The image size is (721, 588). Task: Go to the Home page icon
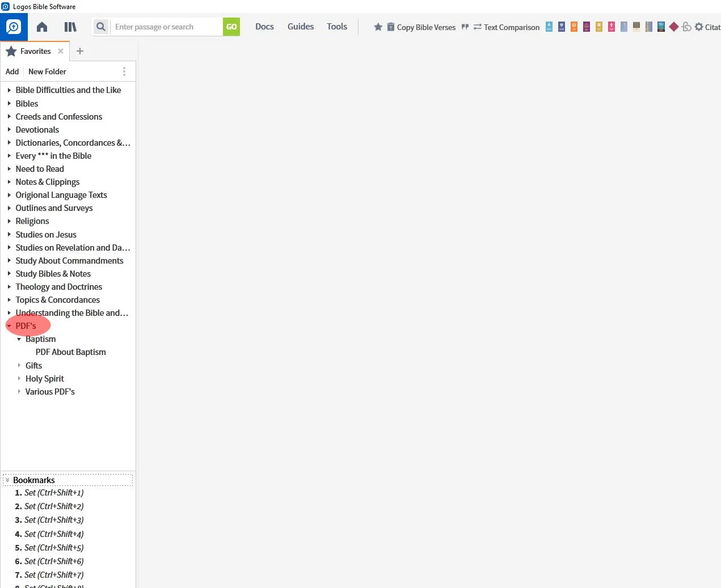42,27
